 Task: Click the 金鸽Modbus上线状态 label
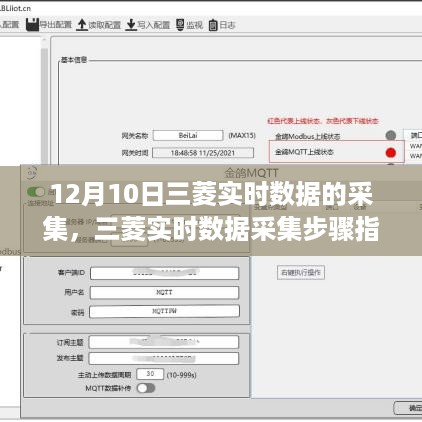click(x=307, y=136)
